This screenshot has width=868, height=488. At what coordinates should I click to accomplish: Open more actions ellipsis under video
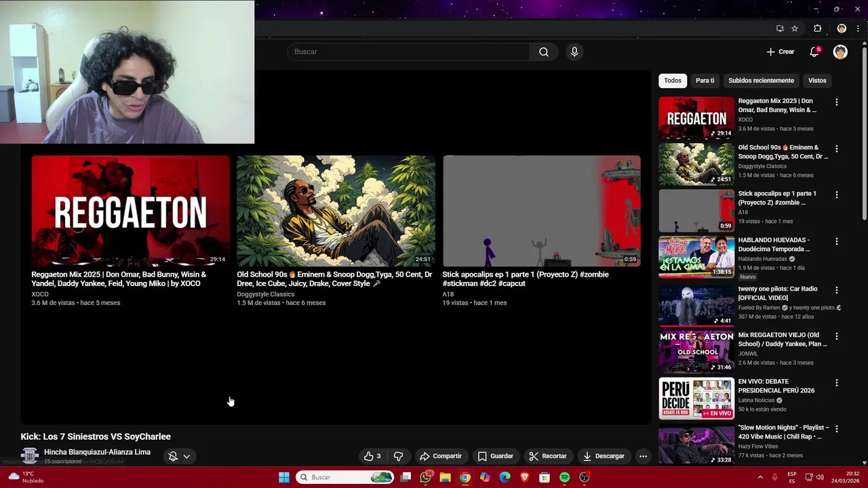tap(643, 456)
